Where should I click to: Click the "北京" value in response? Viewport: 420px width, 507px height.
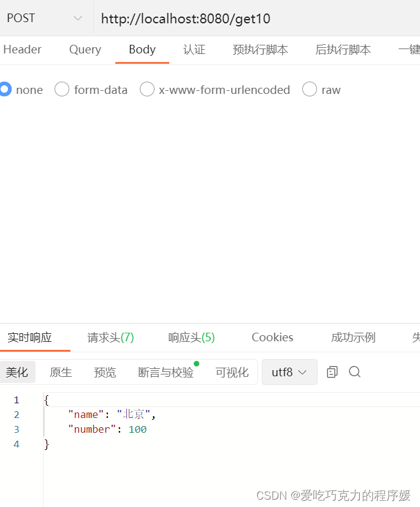[134, 414]
